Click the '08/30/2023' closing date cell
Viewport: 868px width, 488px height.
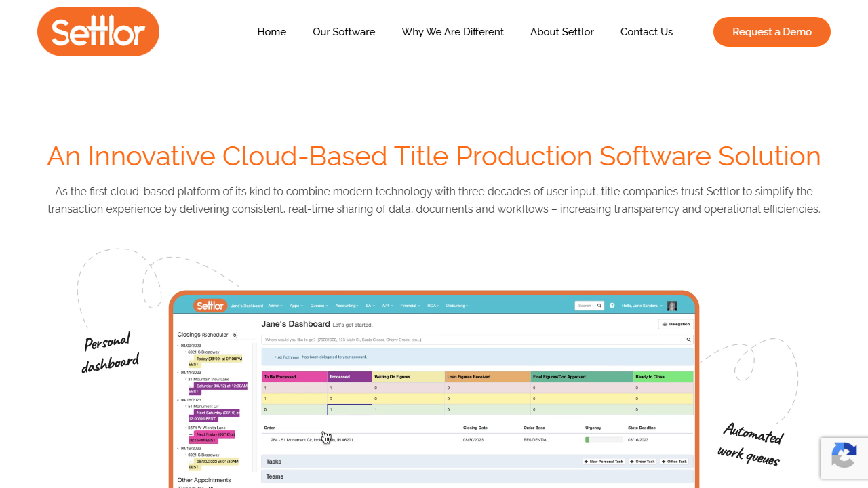(x=472, y=440)
